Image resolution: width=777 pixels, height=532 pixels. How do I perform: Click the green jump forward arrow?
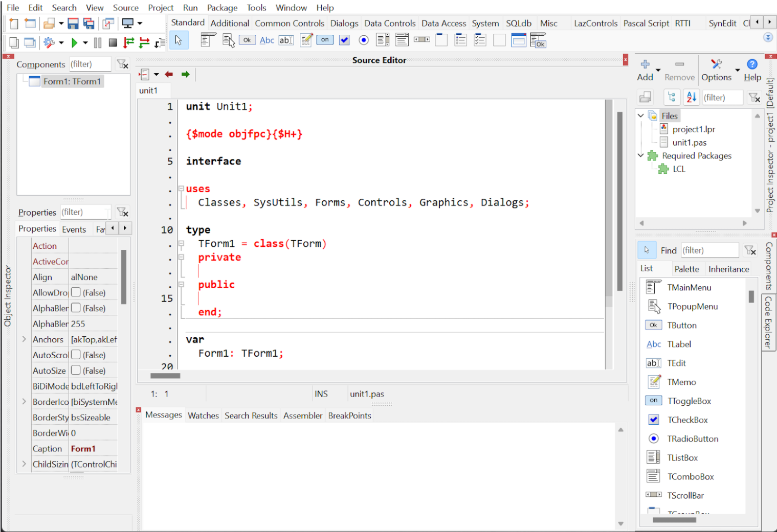tap(185, 75)
